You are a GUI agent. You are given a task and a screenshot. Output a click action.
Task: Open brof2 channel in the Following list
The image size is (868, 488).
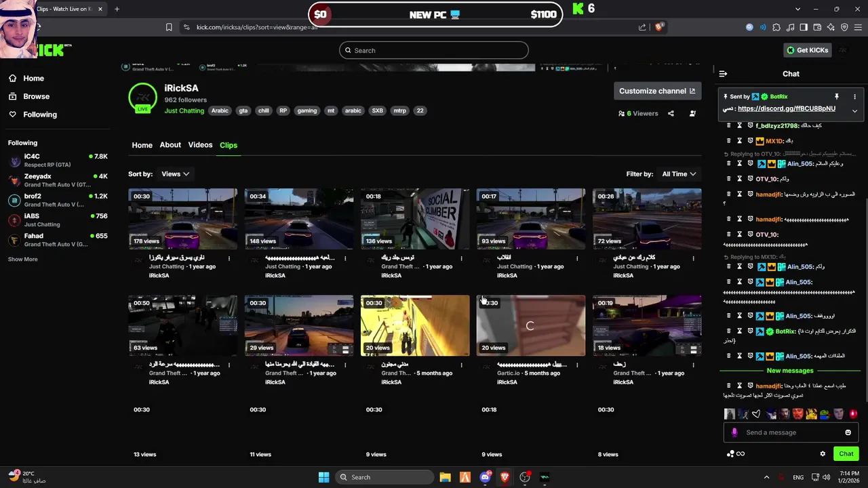pyautogui.click(x=58, y=200)
